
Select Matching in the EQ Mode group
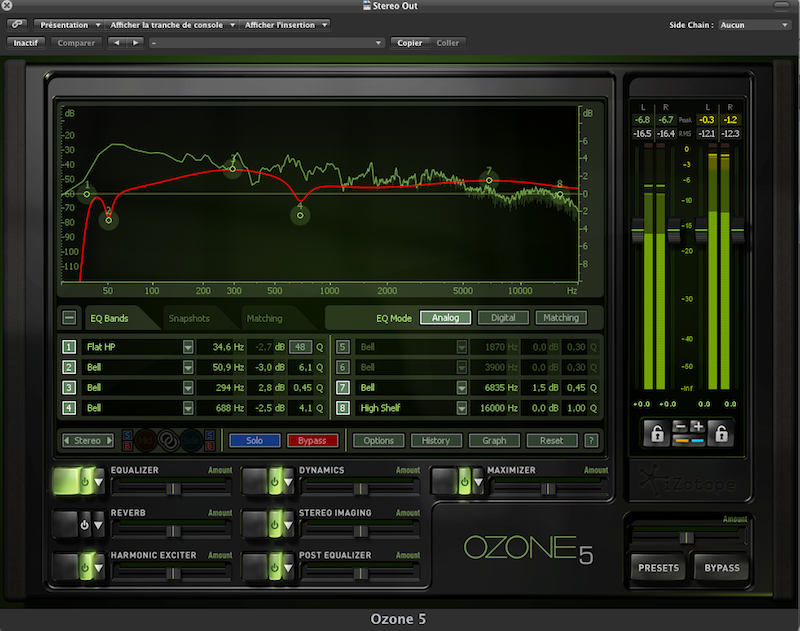point(561,317)
